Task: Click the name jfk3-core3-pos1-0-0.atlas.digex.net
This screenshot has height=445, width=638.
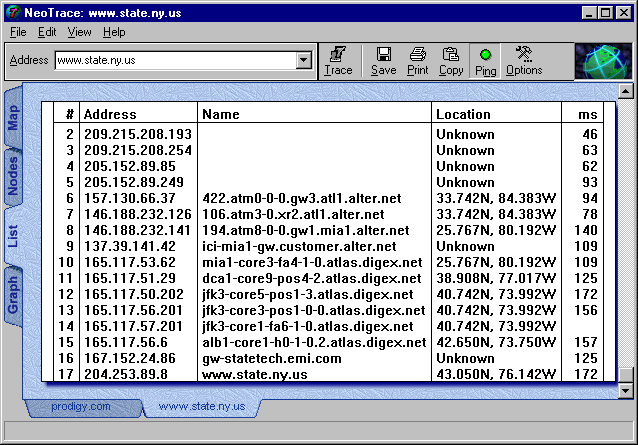Action: pyautogui.click(x=314, y=310)
